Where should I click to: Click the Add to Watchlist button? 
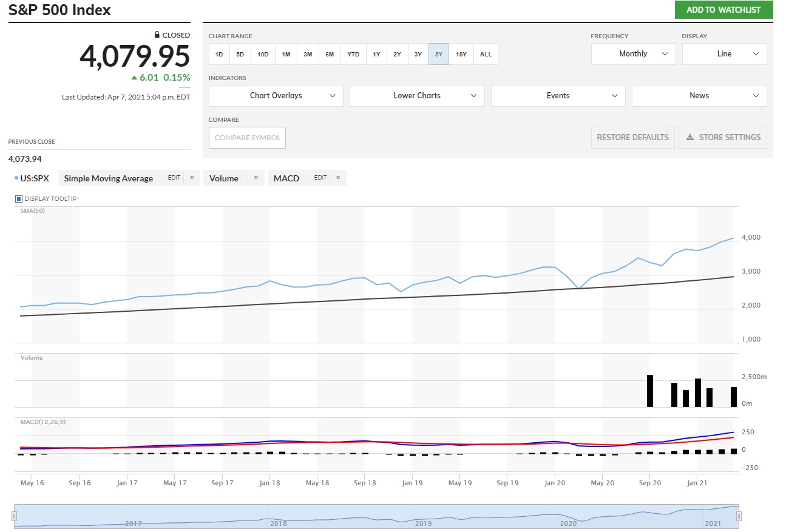(723, 10)
